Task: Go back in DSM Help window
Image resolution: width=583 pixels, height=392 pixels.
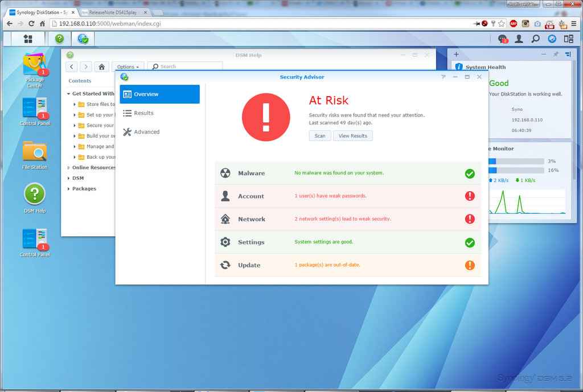Action: click(x=72, y=67)
